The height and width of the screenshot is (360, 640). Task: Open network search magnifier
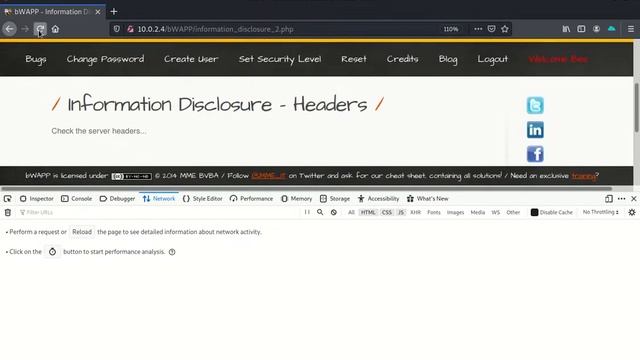pyautogui.click(x=320, y=212)
